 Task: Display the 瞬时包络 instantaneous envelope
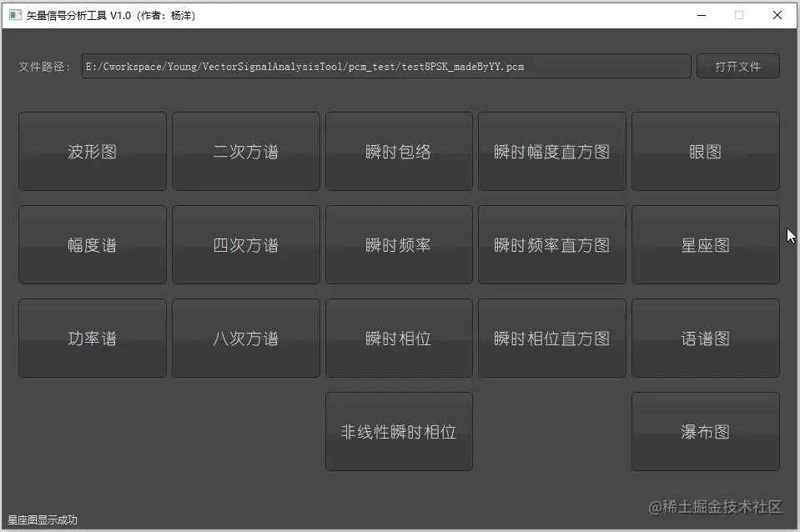399,151
